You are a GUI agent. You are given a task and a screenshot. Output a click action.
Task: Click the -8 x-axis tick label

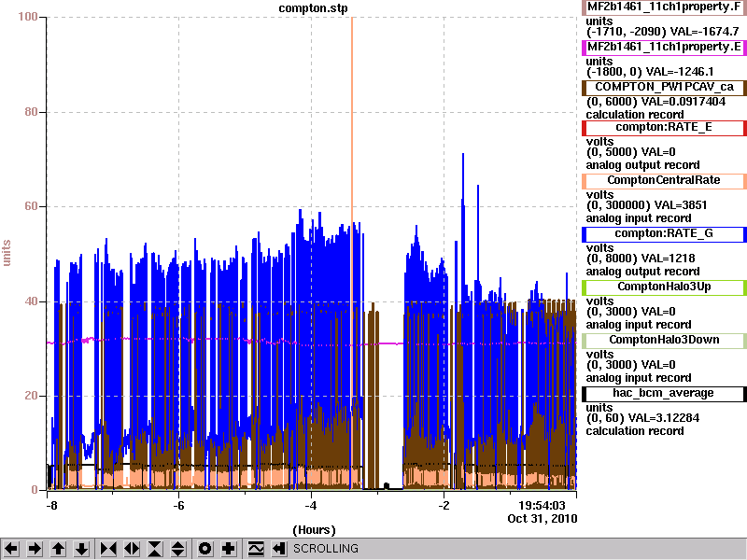51,506
